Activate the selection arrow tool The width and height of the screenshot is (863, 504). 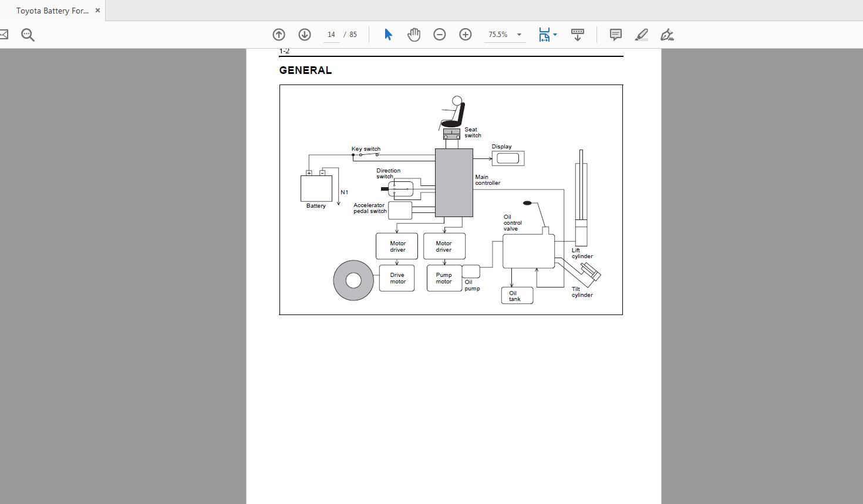pos(388,35)
